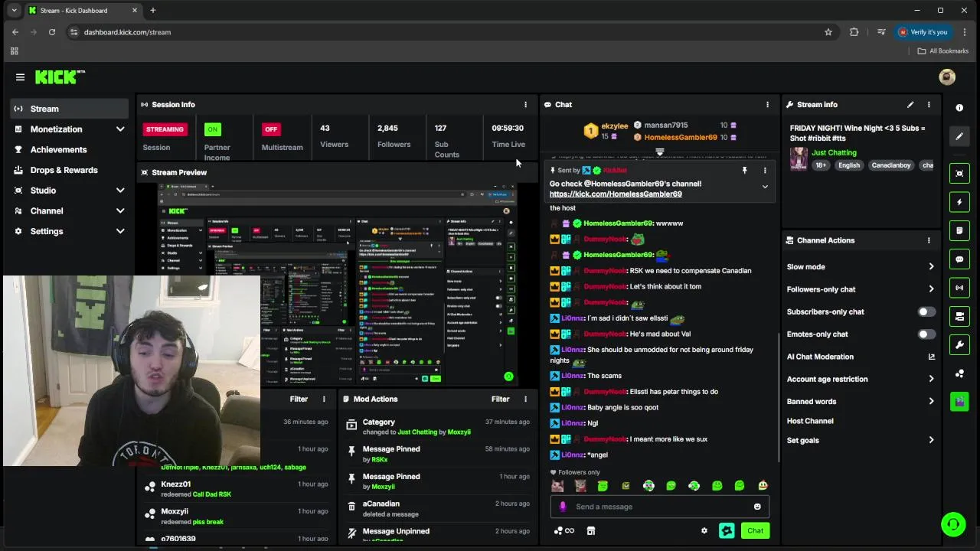Click the channel points infinity balance
Viewport: 980px width, 551px height.
pyautogui.click(x=563, y=531)
